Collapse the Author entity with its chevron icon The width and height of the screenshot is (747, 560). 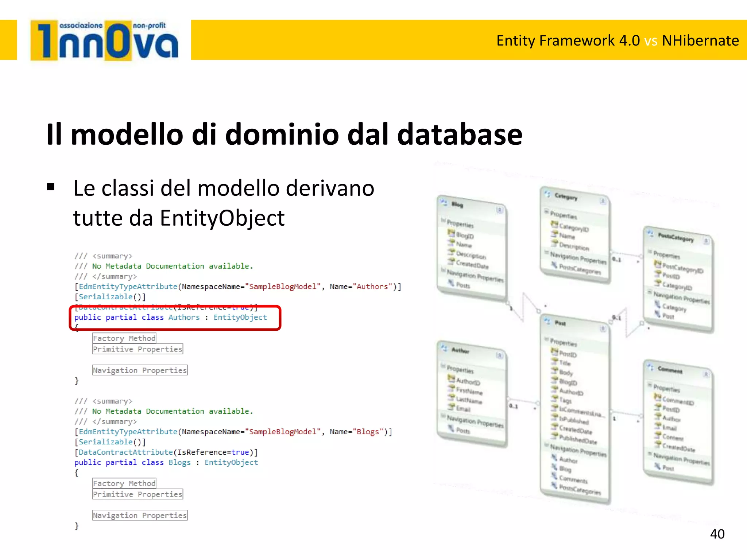(x=499, y=355)
